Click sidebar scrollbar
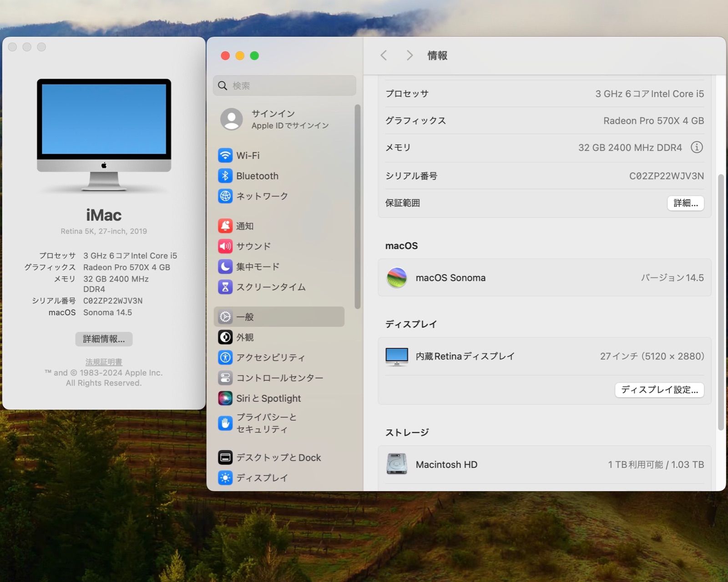 (x=358, y=207)
